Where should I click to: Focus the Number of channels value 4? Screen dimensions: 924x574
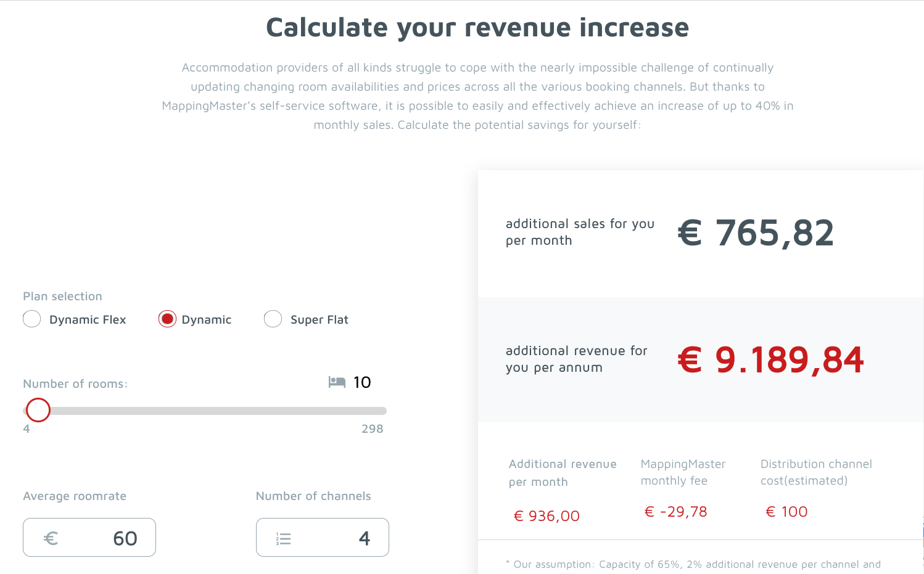tap(364, 538)
